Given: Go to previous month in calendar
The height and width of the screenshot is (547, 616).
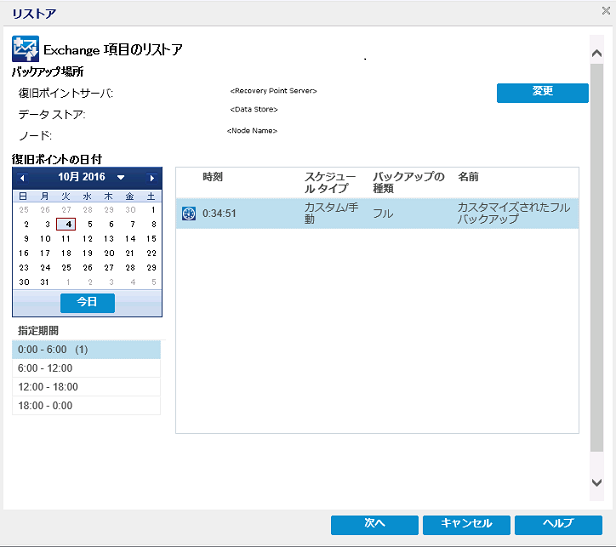Looking at the screenshot, I should pos(22,178).
